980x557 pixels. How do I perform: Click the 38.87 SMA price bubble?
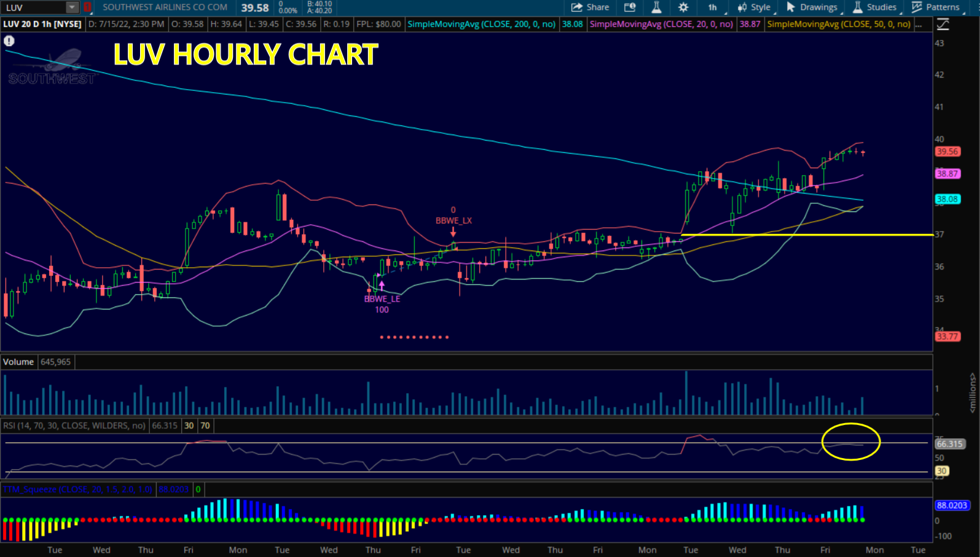coord(947,174)
